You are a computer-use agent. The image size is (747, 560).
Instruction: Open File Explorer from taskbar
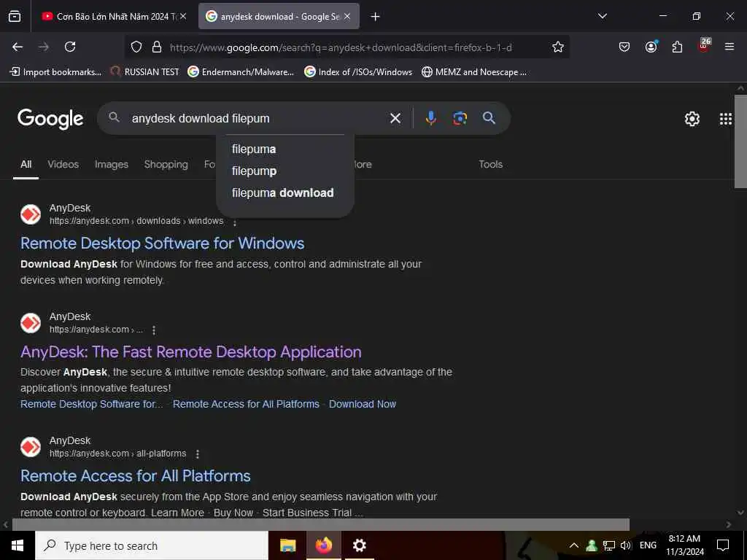pyautogui.click(x=287, y=545)
